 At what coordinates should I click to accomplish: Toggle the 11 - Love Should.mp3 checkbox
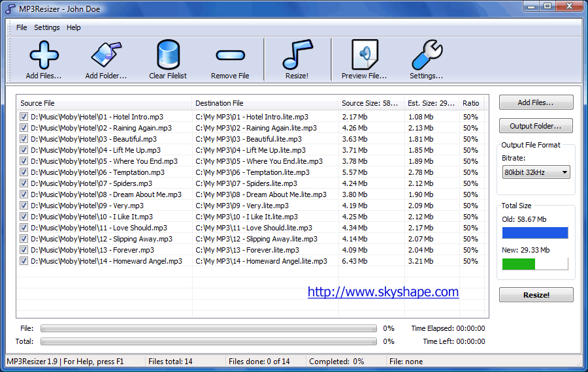24,228
